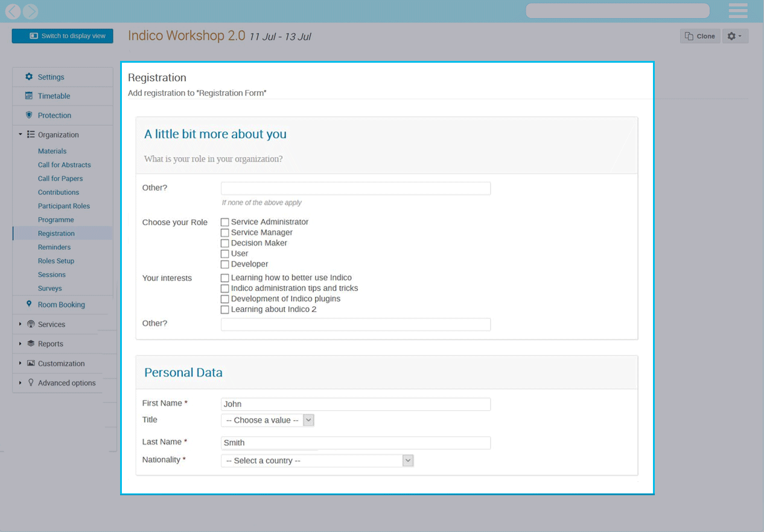
Task: Select Call for Abstracts menu item
Action: [64, 165]
